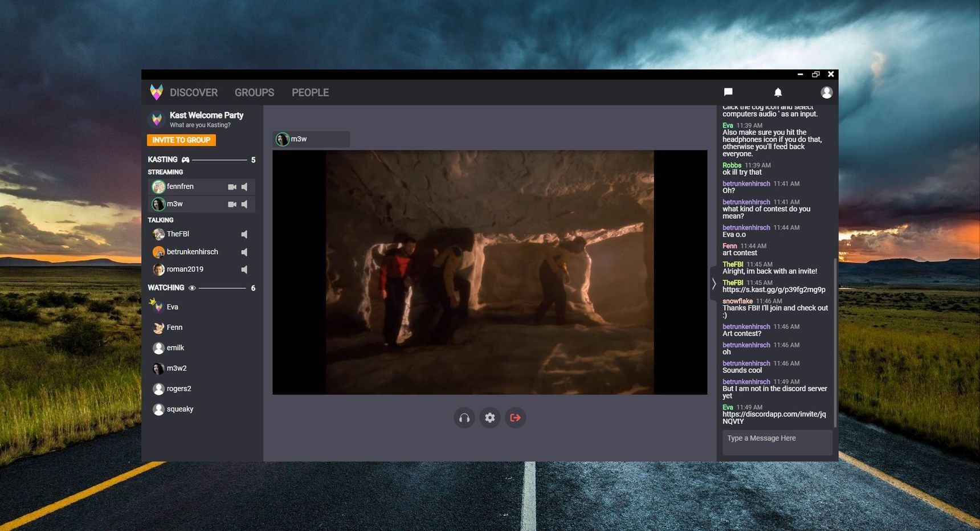Click betrunkenhirsch's avatar

click(158, 252)
